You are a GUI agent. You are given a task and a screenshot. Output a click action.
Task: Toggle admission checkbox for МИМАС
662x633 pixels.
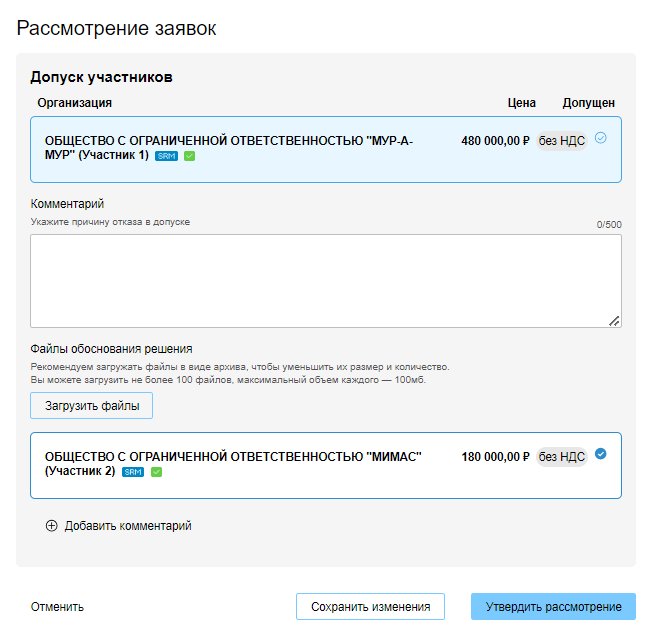click(x=601, y=454)
